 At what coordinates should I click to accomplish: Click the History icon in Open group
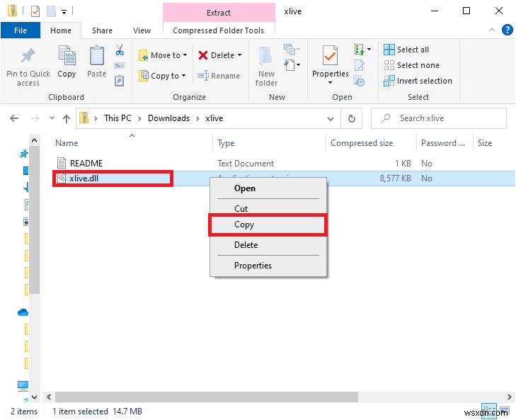tap(359, 81)
